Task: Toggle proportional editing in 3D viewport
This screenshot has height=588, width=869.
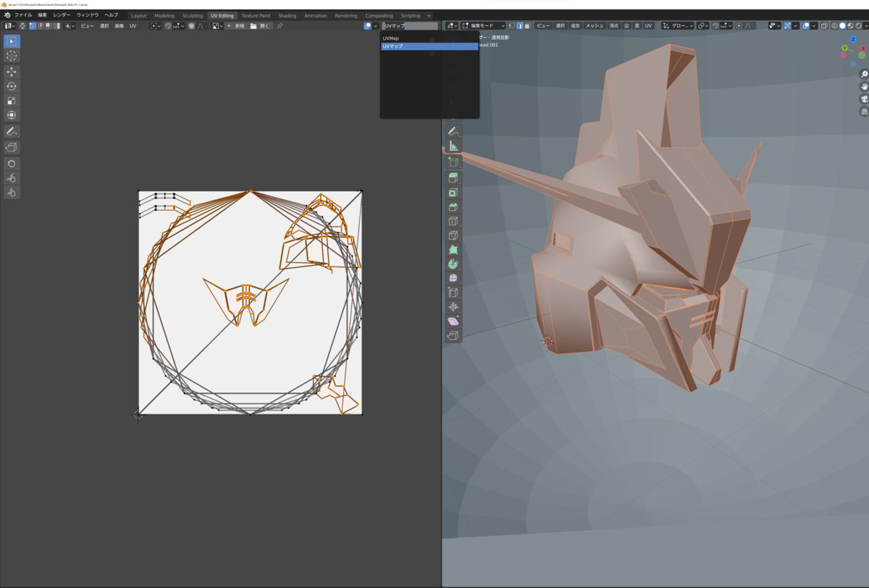Action: (x=739, y=26)
